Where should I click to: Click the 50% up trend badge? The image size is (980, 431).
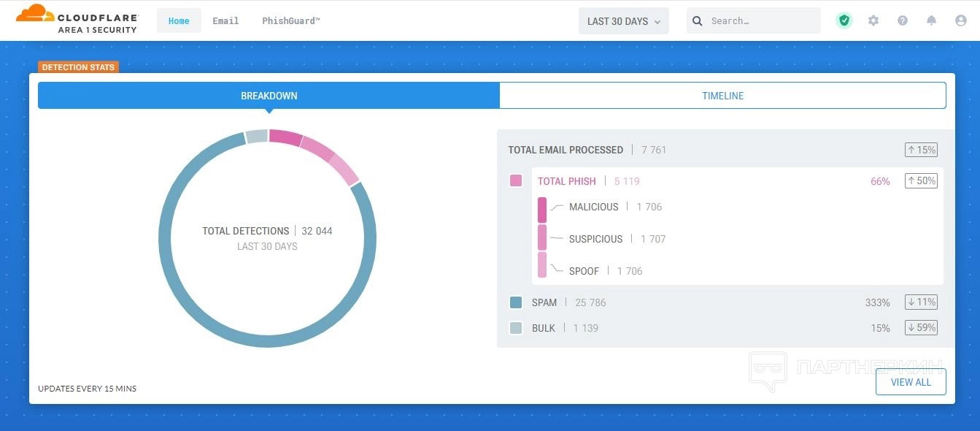(921, 180)
